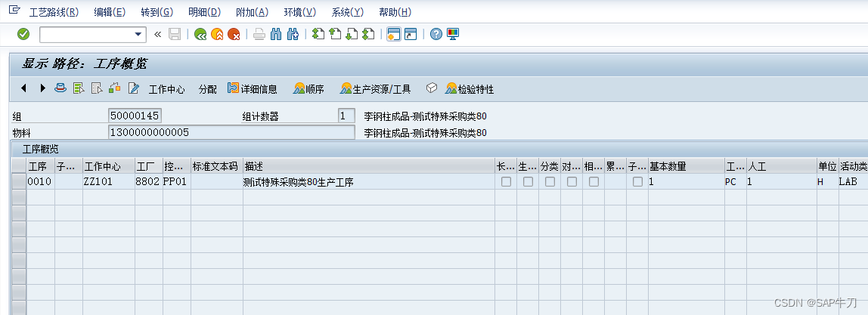This screenshot has width=868, height=315.
Task: Open the command field dropdown arrow
Action: pos(138,34)
